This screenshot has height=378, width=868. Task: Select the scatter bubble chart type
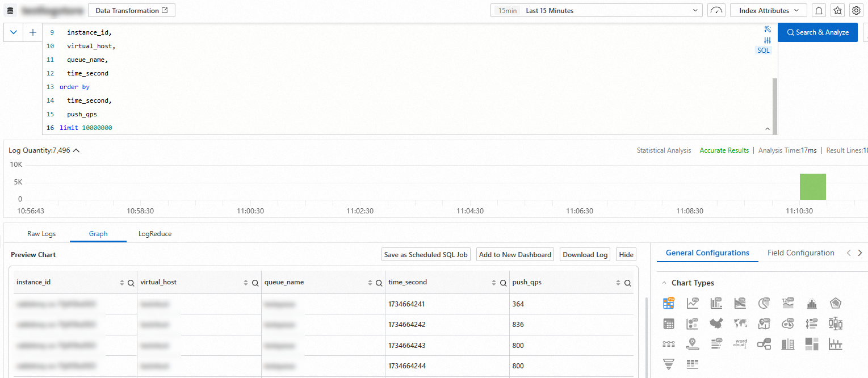point(693,324)
